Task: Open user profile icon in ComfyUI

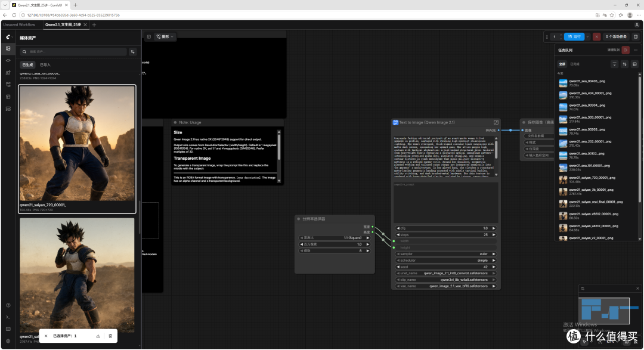Action: point(637,24)
